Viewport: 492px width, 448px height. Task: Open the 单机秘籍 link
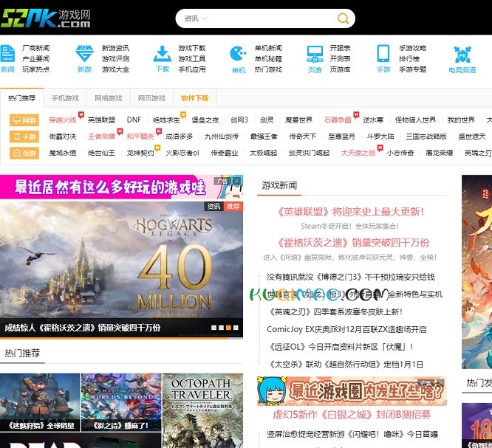pyautogui.click(x=268, y=58)
